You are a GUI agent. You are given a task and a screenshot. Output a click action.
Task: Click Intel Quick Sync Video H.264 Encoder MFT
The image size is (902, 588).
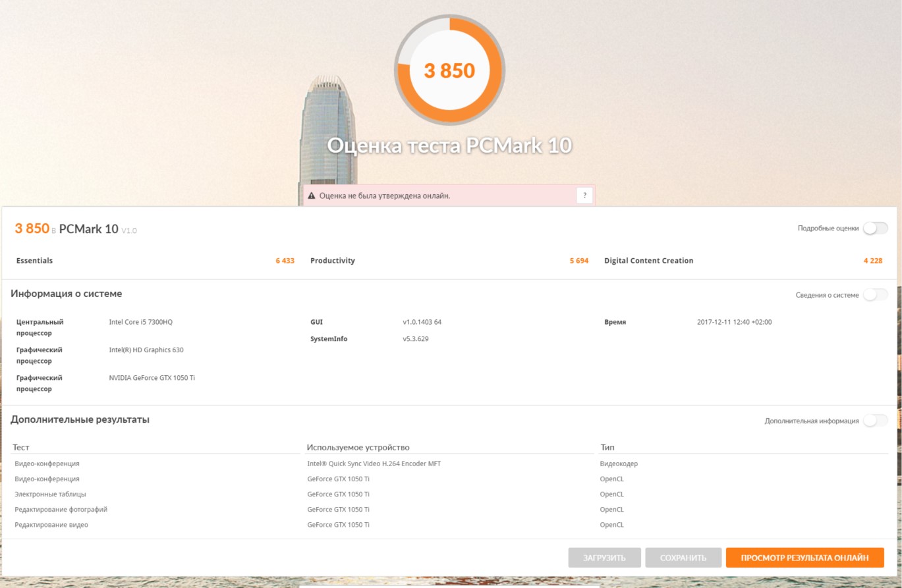tap(374, 464)
